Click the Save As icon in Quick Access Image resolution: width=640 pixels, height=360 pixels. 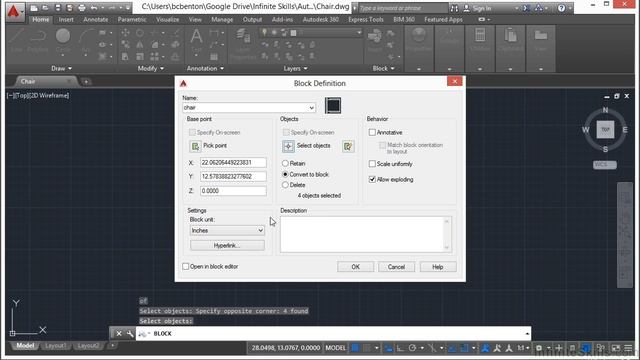point(69,8)
